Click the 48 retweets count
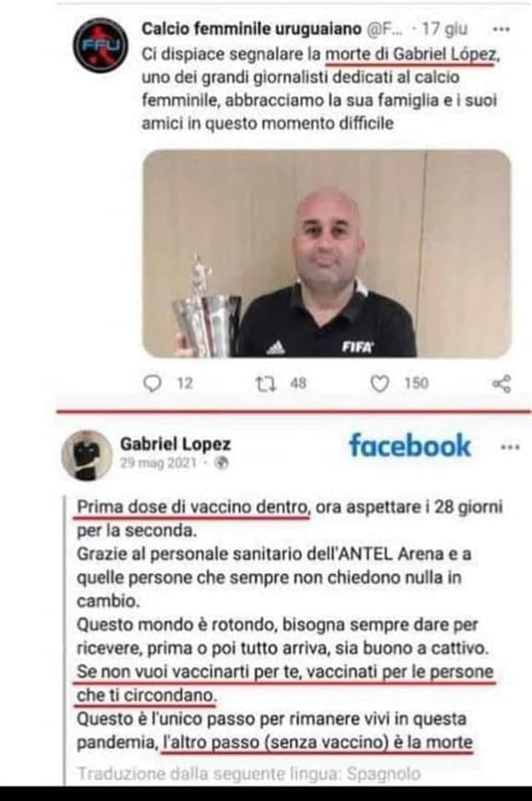Viewport: 532px width, 801px height. (x=299, y=383)
